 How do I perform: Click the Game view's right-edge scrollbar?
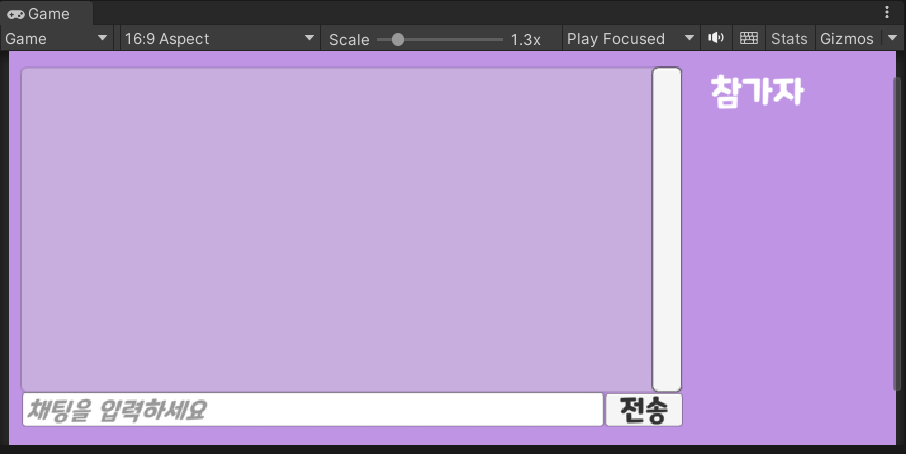896,234
